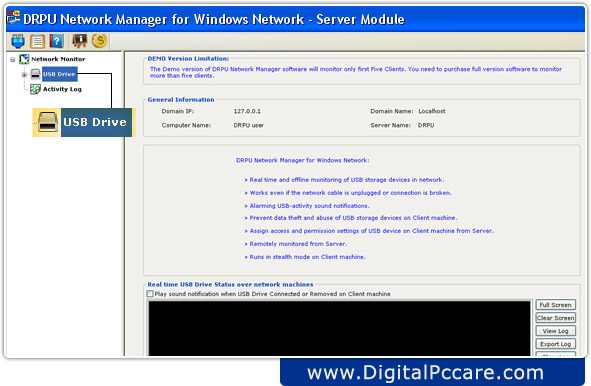Click the 'Real time and offline monitoring' bullet line

[344, 180]
